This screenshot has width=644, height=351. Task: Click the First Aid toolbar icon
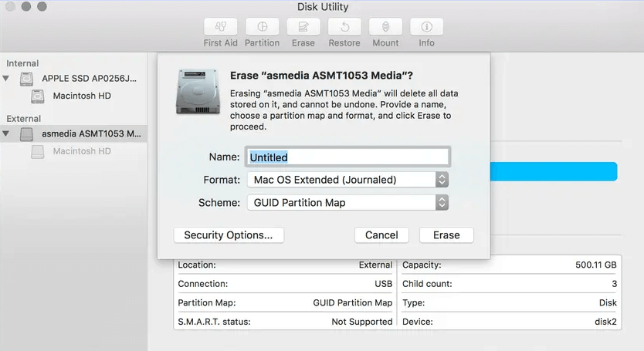221,27
